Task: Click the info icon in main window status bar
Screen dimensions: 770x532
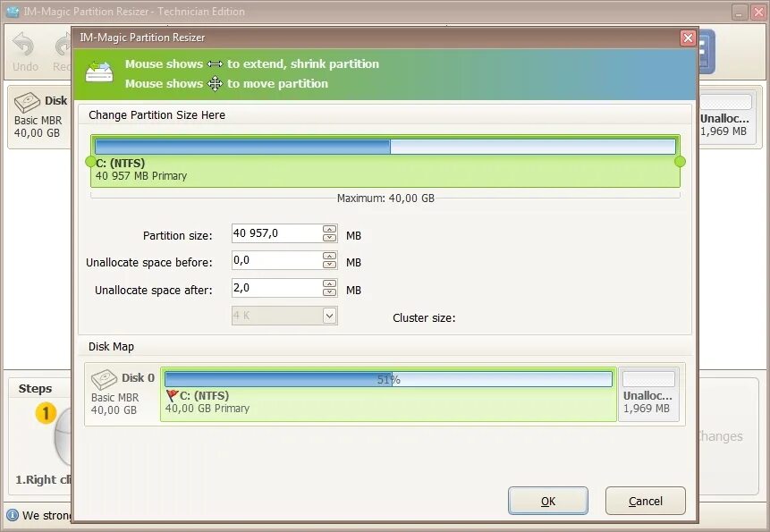Action: tap(13, 515)
